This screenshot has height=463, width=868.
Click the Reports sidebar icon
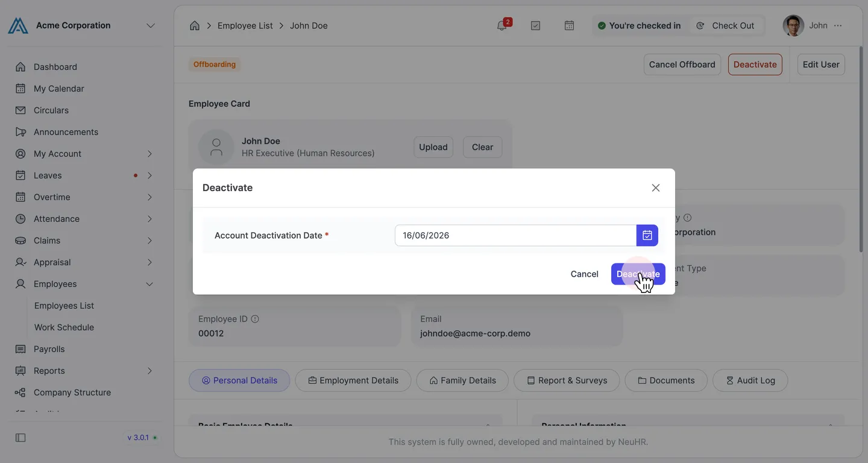coord(20,371)
